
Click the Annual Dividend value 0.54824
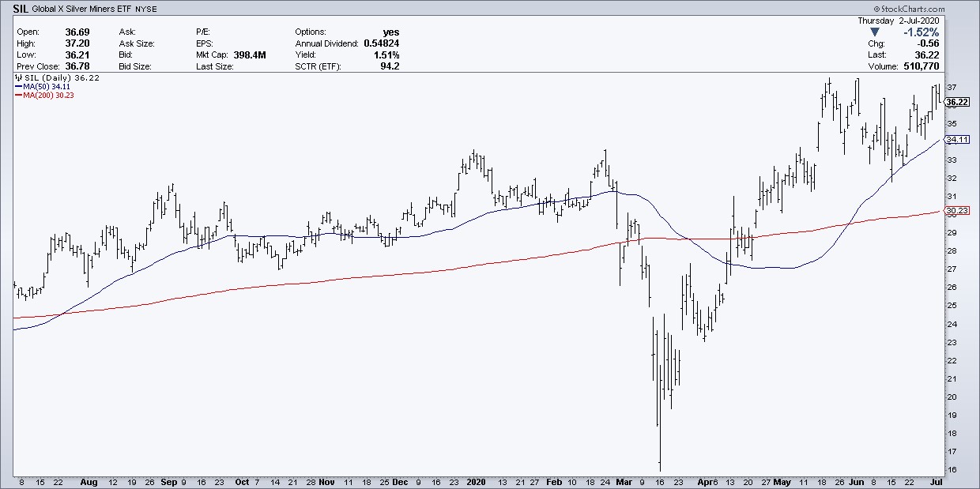[x=381, y=44]
